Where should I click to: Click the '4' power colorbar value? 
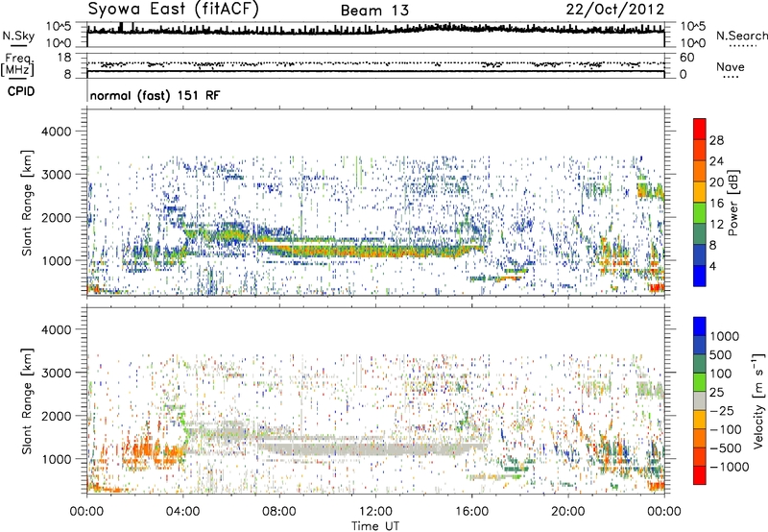point(712,266)
